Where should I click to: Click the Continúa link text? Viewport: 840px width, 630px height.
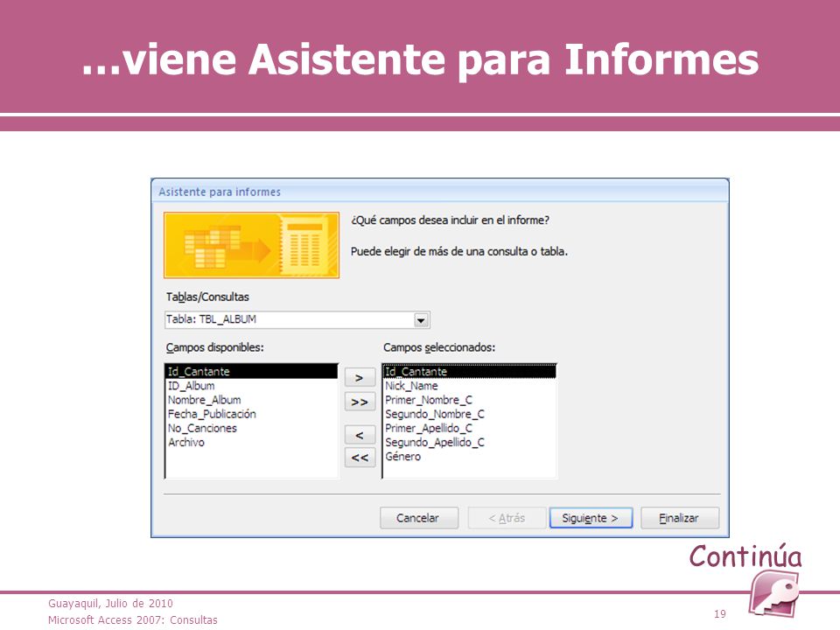[745, 556]
